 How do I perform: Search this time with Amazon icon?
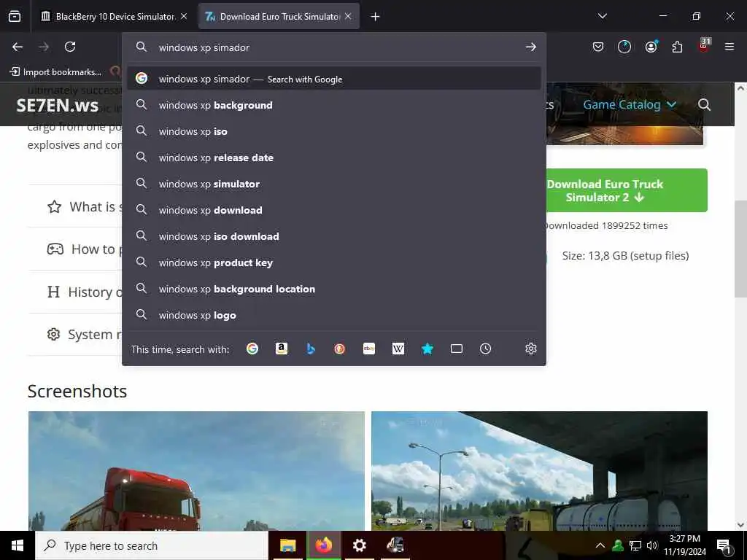point(282,349)
